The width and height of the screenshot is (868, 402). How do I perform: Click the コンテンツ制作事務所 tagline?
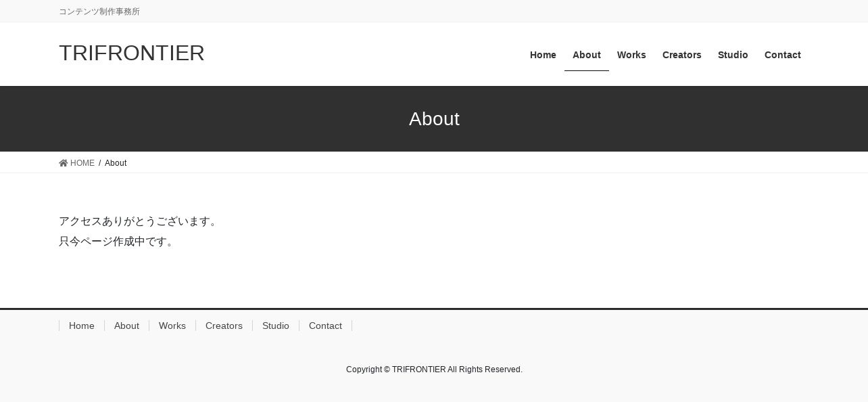point(99,12)
